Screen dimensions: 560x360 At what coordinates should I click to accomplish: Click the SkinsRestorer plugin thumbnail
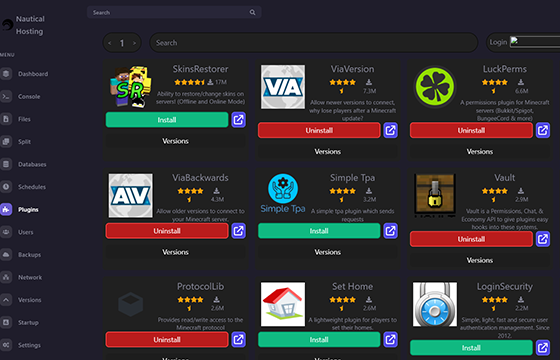click(131, 87)
